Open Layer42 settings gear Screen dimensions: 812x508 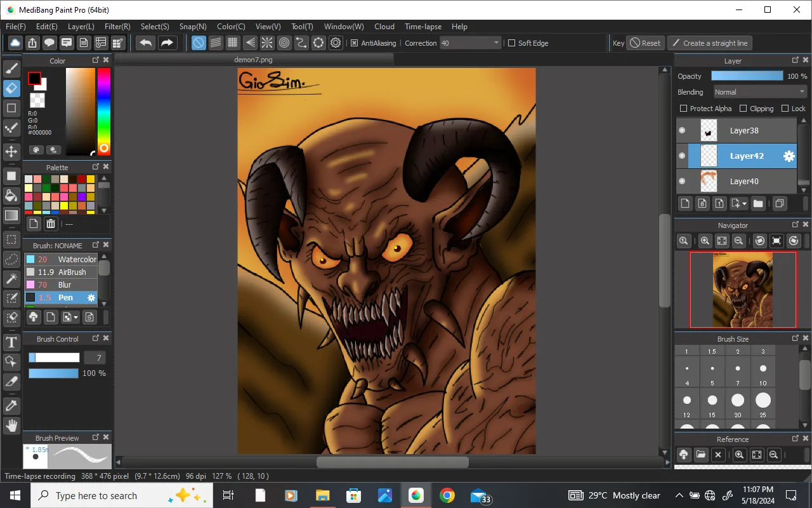[x=789, y=156]
